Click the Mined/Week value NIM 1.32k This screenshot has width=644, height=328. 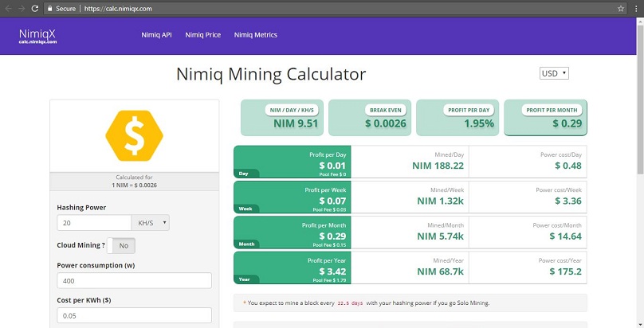point(440,201)
